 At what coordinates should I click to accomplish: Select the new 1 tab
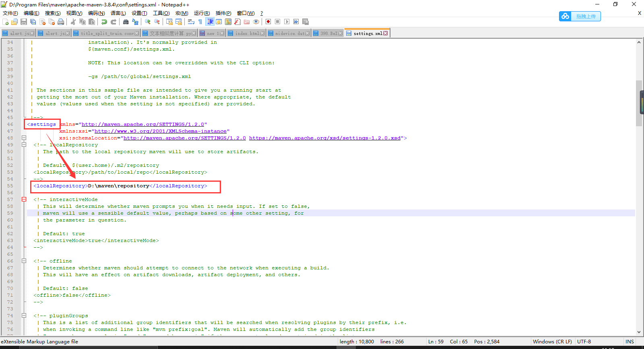click(212, 33)
